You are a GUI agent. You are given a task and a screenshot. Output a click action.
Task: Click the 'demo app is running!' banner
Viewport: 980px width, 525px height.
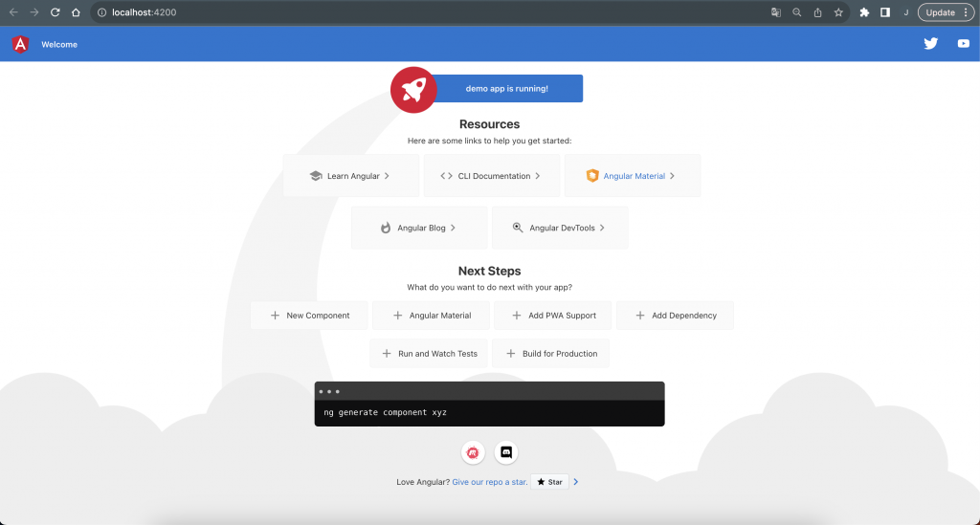(x=506, y=89)
